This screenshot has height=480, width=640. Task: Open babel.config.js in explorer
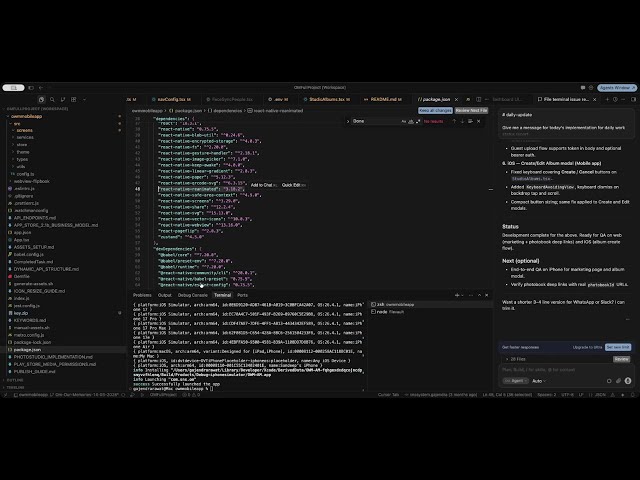(63, 254)
